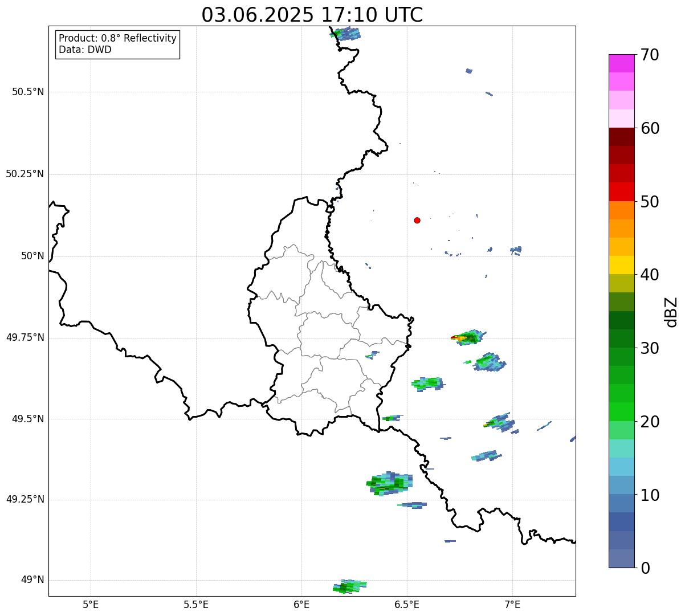Select the 50°N latitude label

pyautogui.click(x=32, y=256)
